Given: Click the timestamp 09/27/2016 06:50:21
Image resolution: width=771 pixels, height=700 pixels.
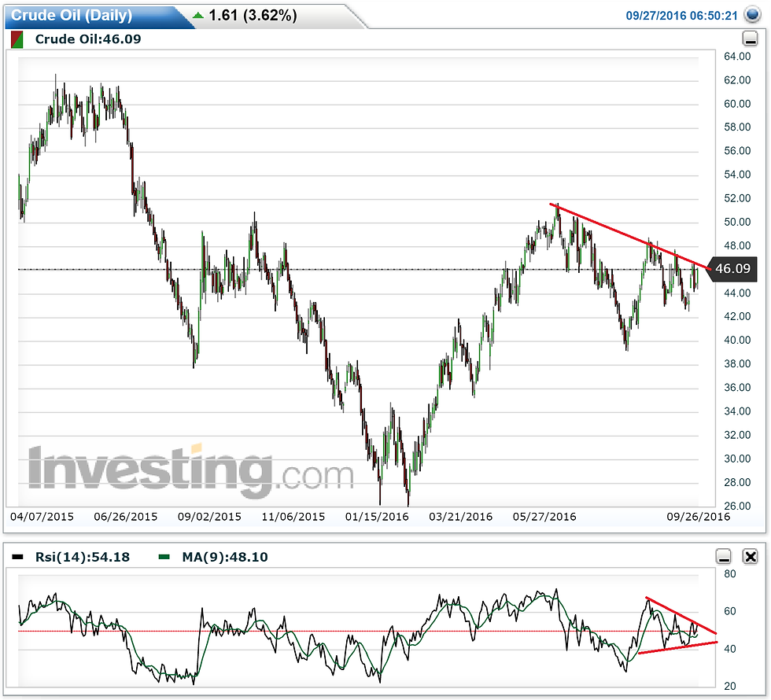Looking at the screenshot, I should point(681,16).
